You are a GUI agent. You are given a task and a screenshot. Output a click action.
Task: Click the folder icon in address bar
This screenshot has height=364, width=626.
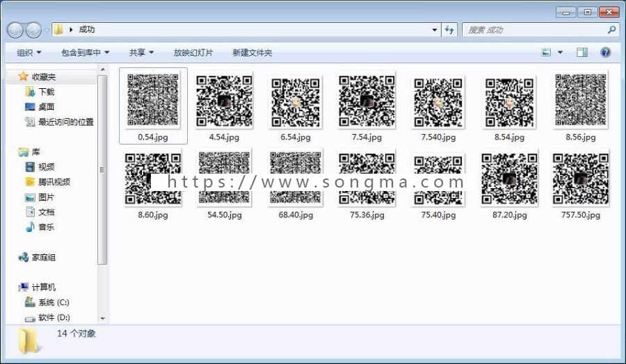tap(58, 29)
